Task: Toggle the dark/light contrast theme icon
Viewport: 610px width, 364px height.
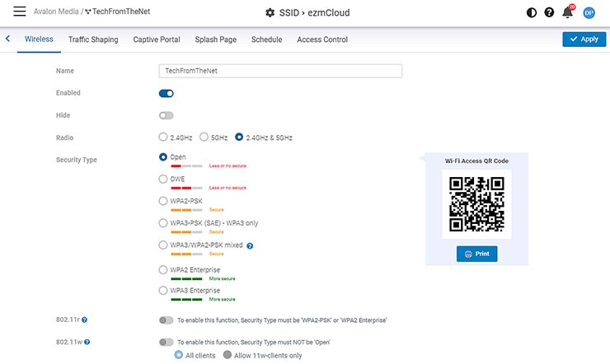Action: pyautogui.click(x=531, y=13)
